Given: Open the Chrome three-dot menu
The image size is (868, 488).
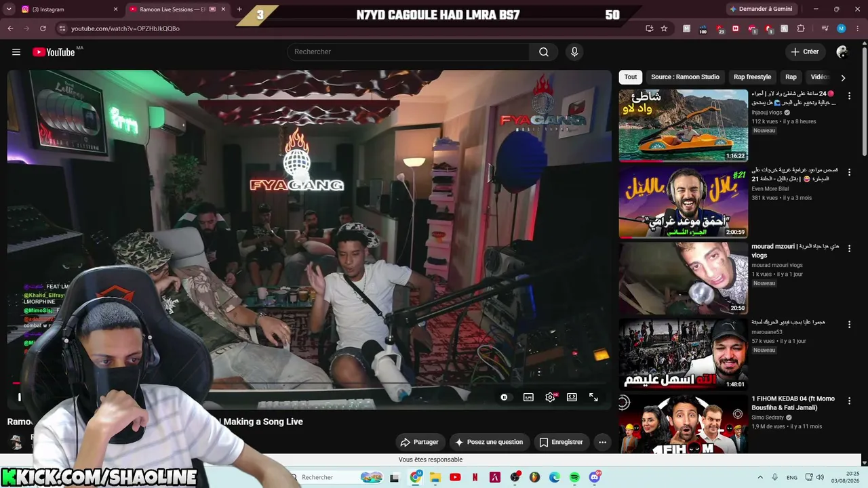Looking at the screenshot, I should point(856,28).
